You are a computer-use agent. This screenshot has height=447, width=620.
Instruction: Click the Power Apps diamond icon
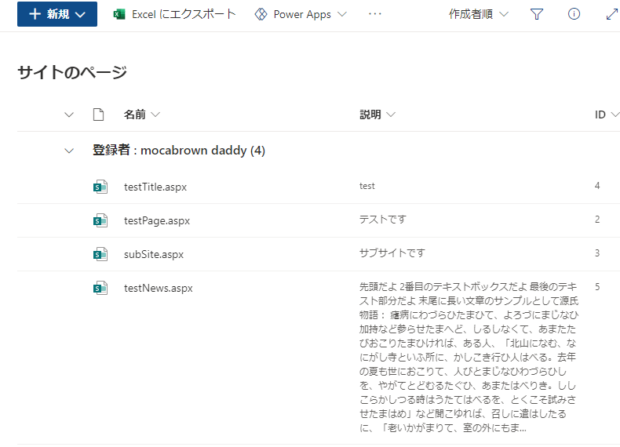click(261, 15)
